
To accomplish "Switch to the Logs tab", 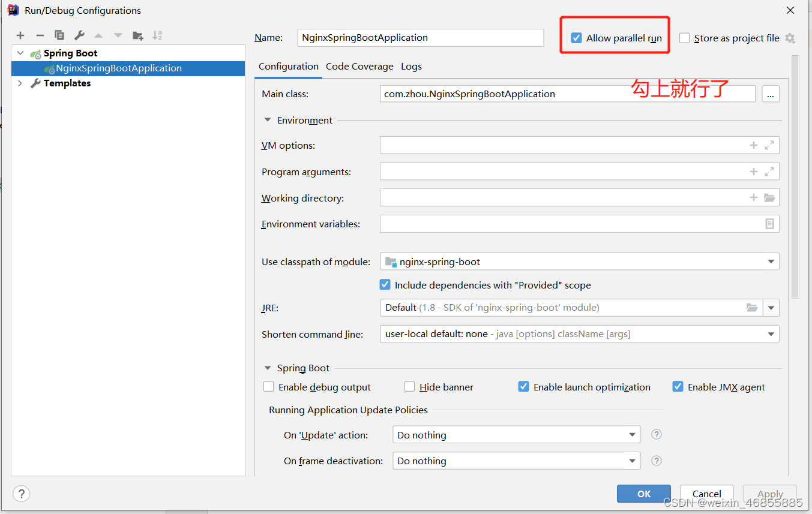I will [x=411, y=67].
